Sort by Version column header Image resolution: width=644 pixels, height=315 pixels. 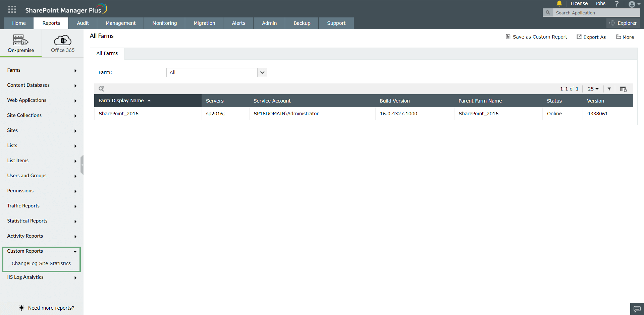(608, 101)
